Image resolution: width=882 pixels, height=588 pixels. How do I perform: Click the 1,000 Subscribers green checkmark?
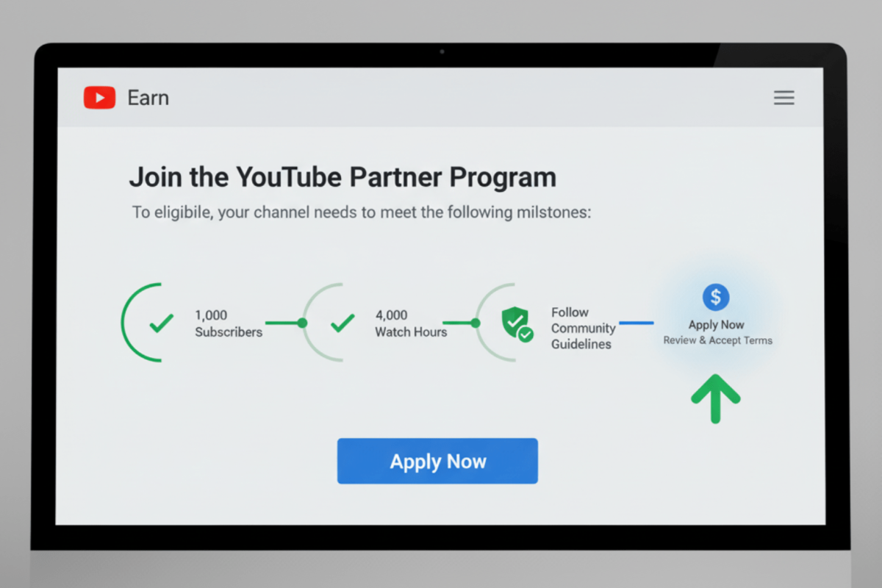pyautogui.click(x=161, y=323)
